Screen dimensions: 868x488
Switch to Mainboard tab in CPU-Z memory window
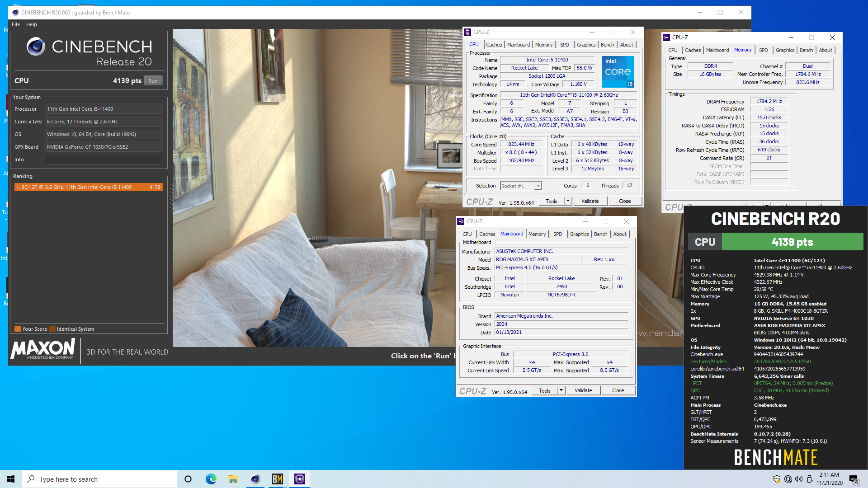pyautogui.click(x=717, y=50)
